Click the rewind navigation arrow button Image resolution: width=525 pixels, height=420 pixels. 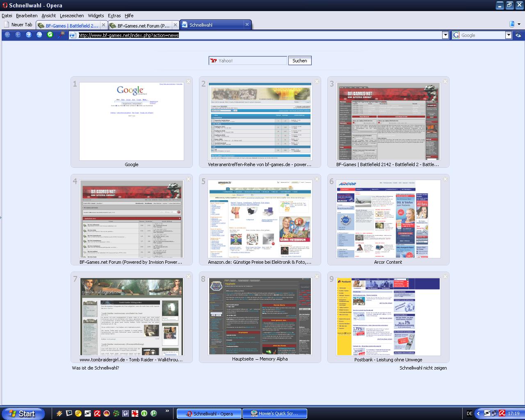click(x=7, y=35)
